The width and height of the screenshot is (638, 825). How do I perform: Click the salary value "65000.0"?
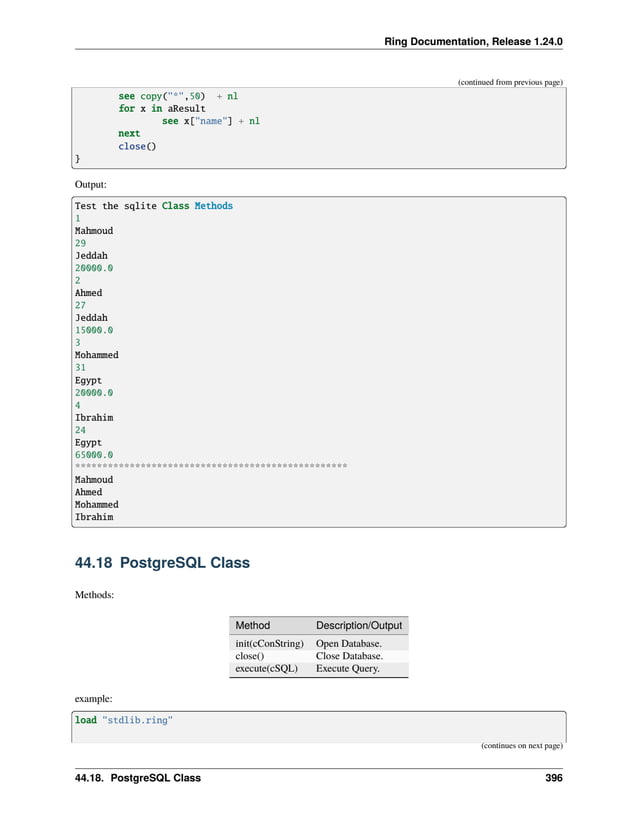[x=94, y=455]
